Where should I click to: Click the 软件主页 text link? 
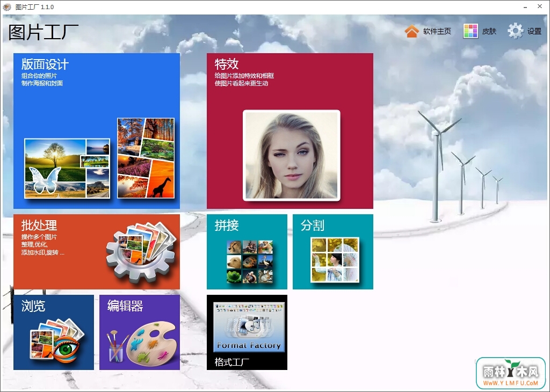tap(437, 31)
